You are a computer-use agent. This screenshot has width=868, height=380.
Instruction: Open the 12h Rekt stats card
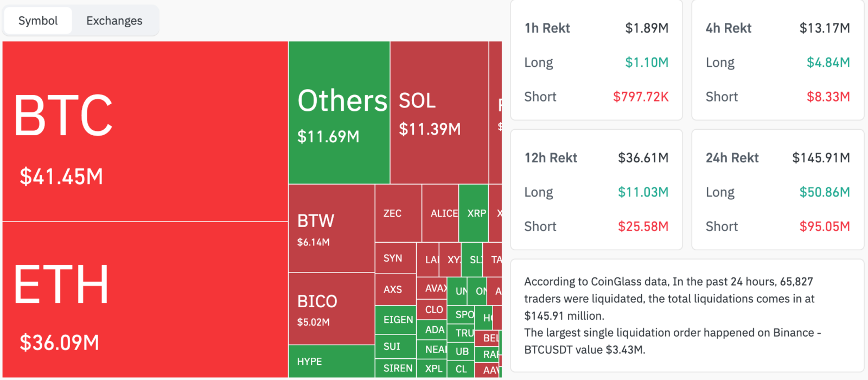click(x=596, y=189)
